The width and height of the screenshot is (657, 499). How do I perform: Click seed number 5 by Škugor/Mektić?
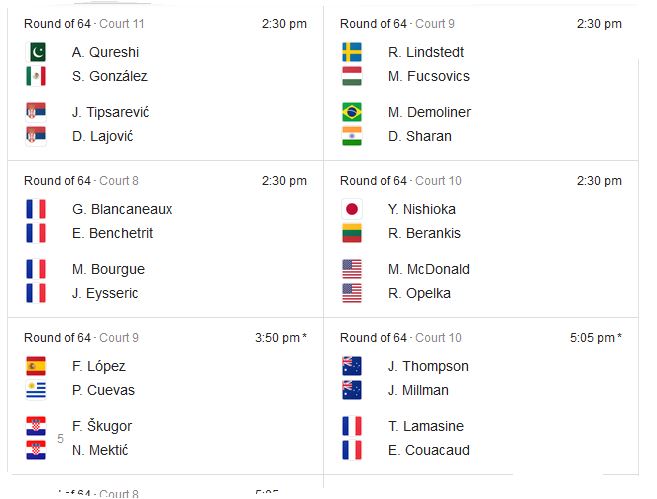pos(60,439)
